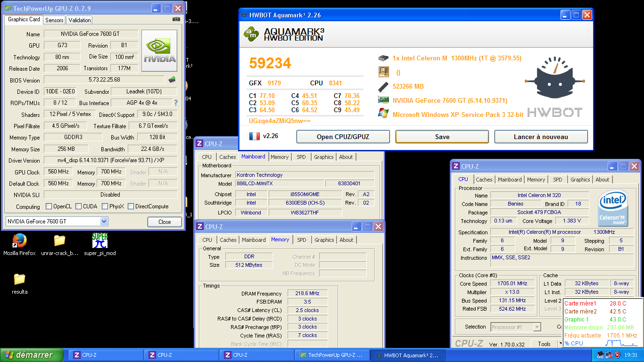Click the GPU-Z title bar application icon

tap(8, 8)
